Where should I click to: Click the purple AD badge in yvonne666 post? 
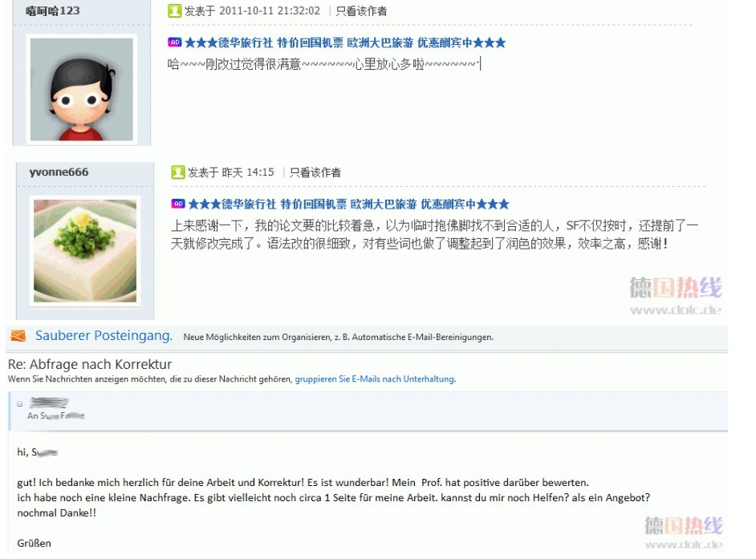pos(178,204)
